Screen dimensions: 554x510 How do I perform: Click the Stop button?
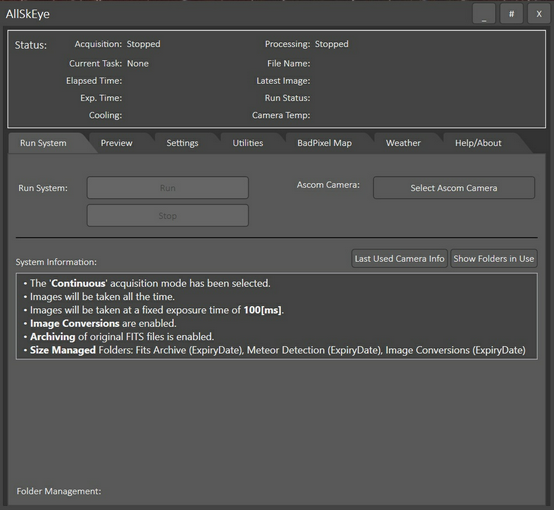168,216
